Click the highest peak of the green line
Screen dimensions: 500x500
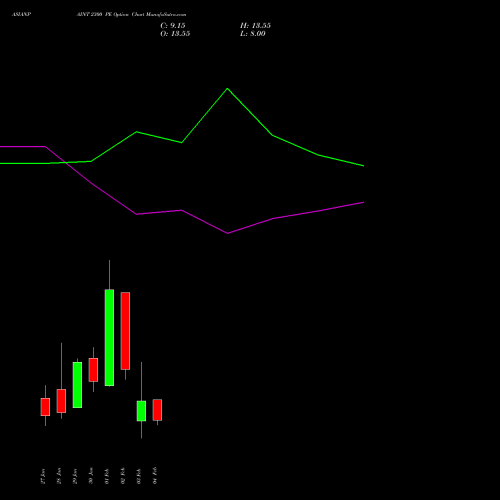[x=227, y=89]
